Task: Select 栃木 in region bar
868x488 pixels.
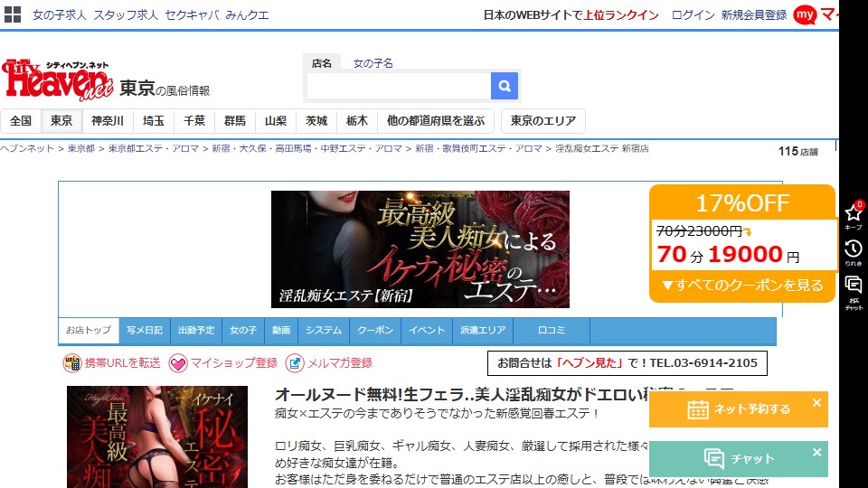Action: pyautogui.click(x=357, y=120)
